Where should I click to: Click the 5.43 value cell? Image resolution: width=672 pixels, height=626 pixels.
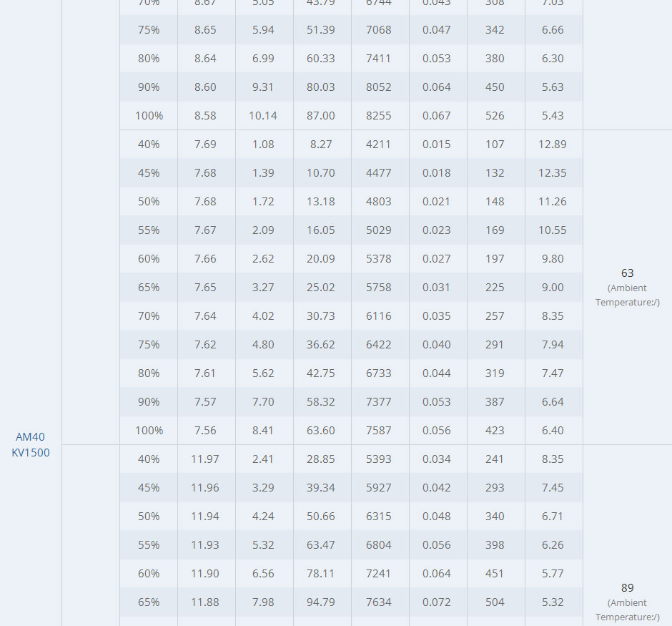point(553,115)
